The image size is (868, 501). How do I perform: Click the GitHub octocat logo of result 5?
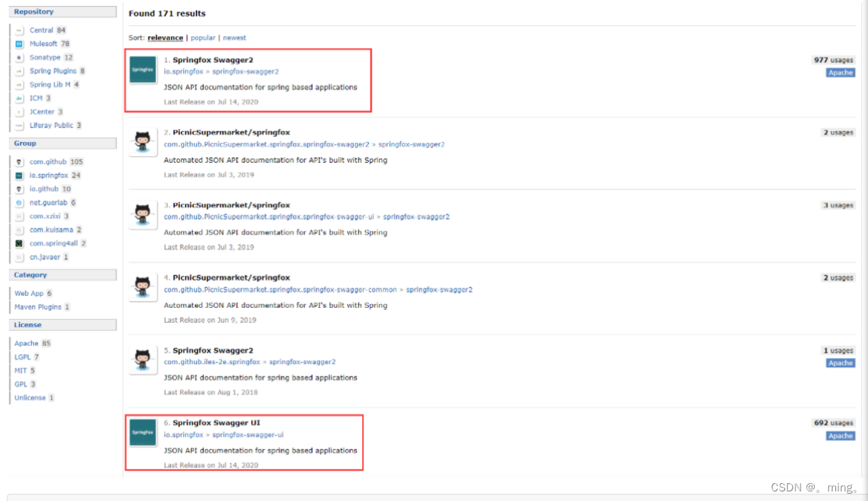click(x=143, y=360)
